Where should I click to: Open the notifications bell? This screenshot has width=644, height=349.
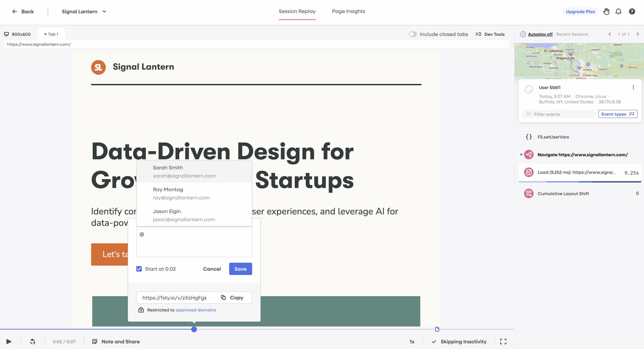[618, 11]
